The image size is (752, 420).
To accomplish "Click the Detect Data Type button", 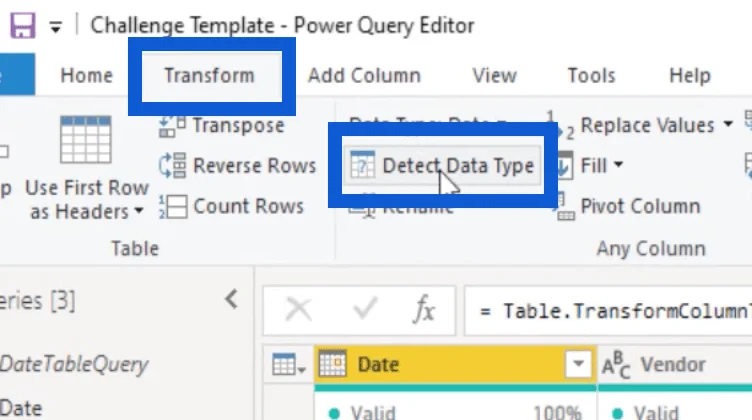I will pyautogui.click(x=442, y=166).
